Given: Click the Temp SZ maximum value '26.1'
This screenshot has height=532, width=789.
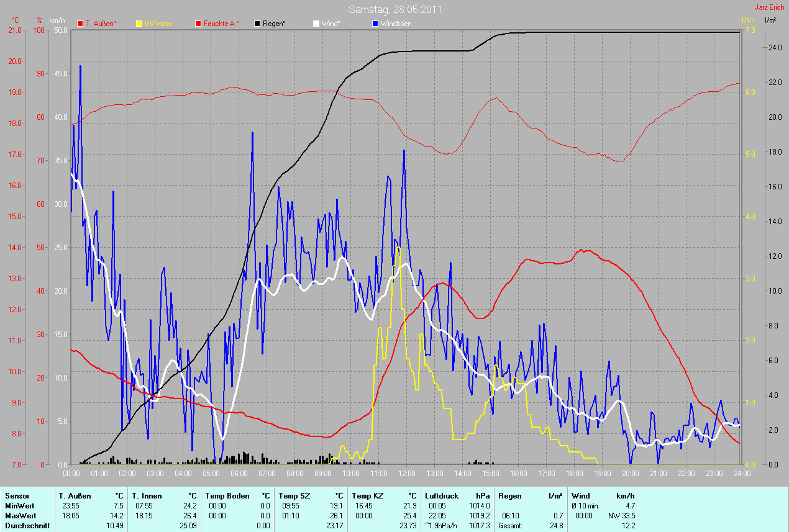Looking at the screenshot, I should [336, 516].
